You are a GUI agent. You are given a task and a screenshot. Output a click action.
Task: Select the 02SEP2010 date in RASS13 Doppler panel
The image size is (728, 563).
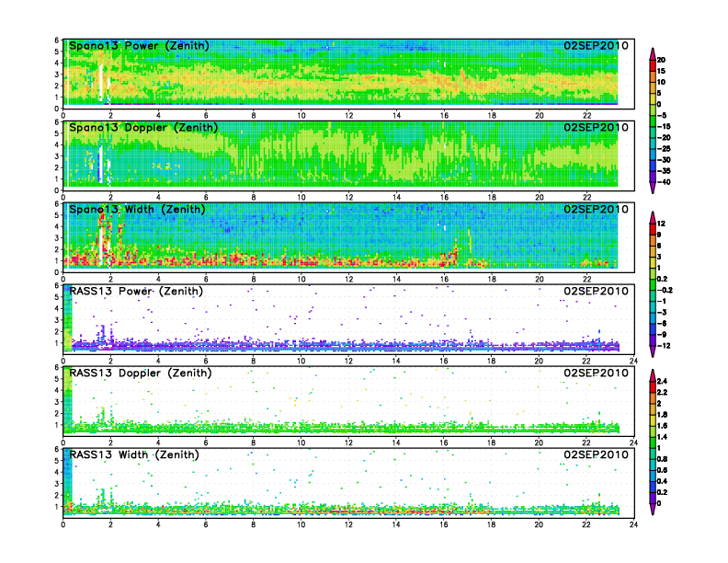pyautogui.click(x=596, y=373)
